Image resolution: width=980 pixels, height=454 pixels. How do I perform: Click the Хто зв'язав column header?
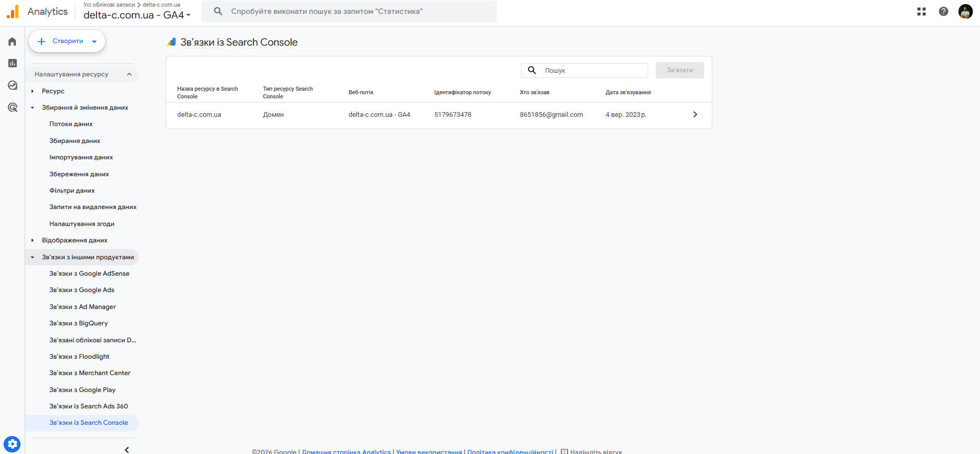(534, 93)
